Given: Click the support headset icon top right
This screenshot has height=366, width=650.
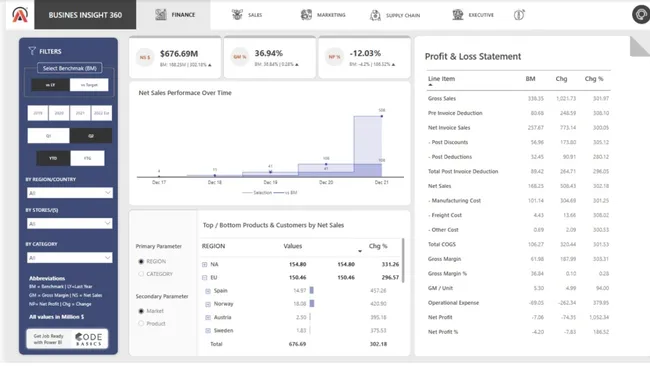Looking at the screenshot, I should (x=641, y=15).
